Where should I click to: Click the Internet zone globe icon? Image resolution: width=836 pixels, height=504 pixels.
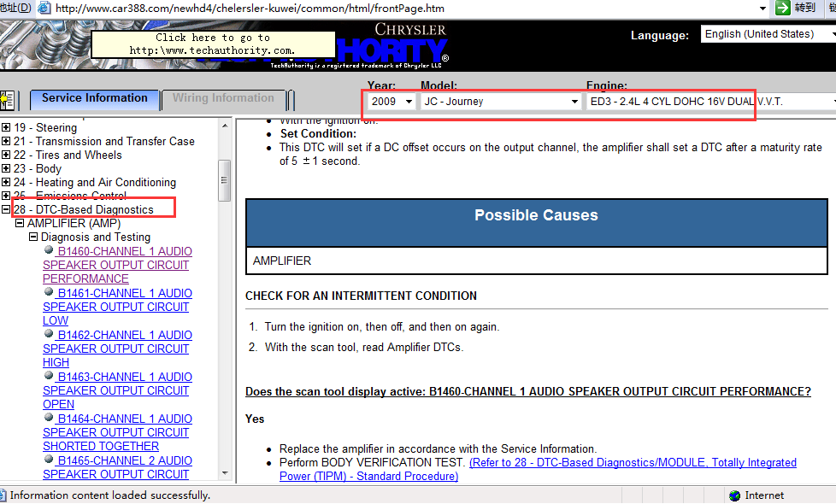734,495
